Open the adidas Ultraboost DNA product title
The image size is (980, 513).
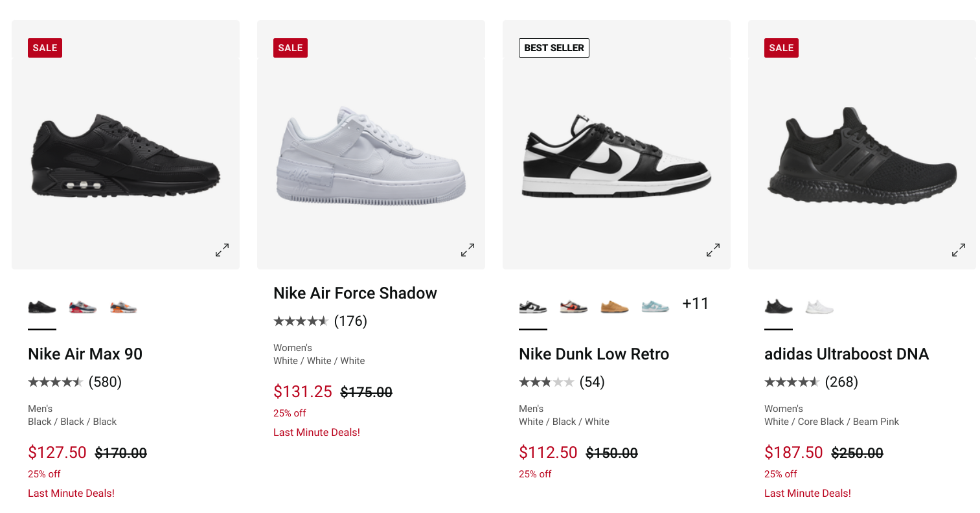click(846, 354)
